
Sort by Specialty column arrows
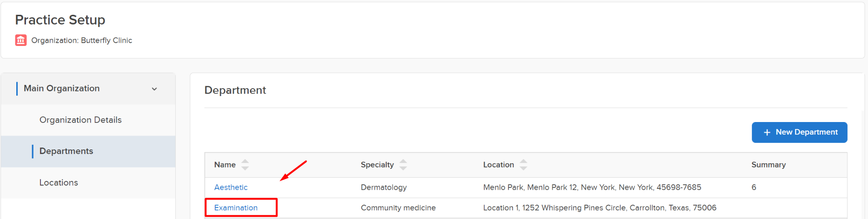coord(403,165)
